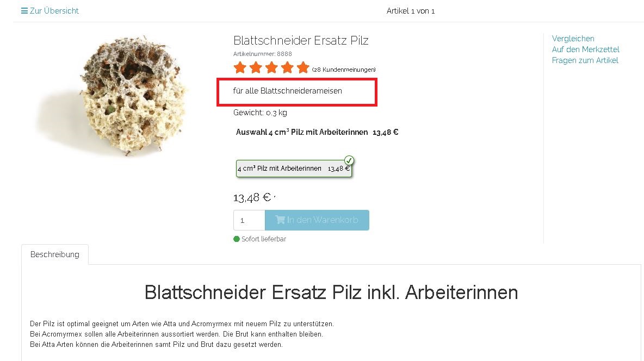
Task: Open the Fragen zum Artikel link
Action: 585,60
